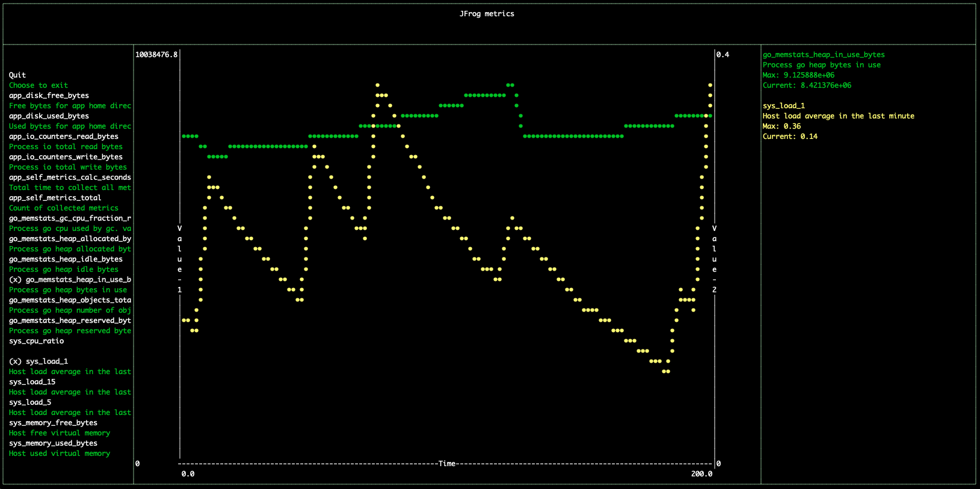Click 'Process io total write bytes' description
980x489 pixels.
tap(68, 167)
